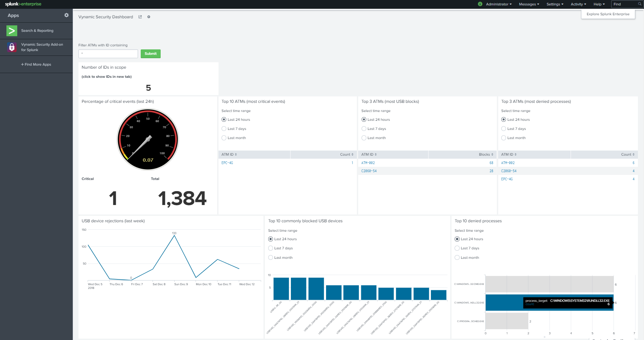
Task: Select Last month for top 3 denied ATMs
Action: point(504,138)
